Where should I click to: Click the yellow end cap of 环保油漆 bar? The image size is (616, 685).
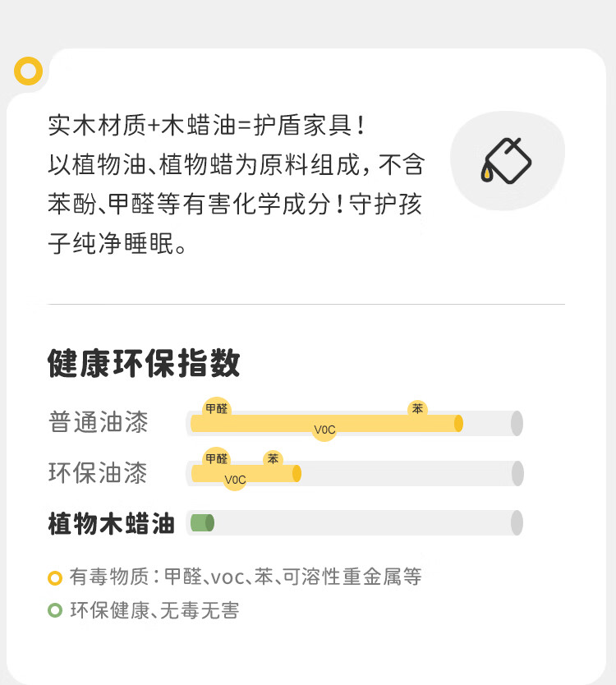297,474
